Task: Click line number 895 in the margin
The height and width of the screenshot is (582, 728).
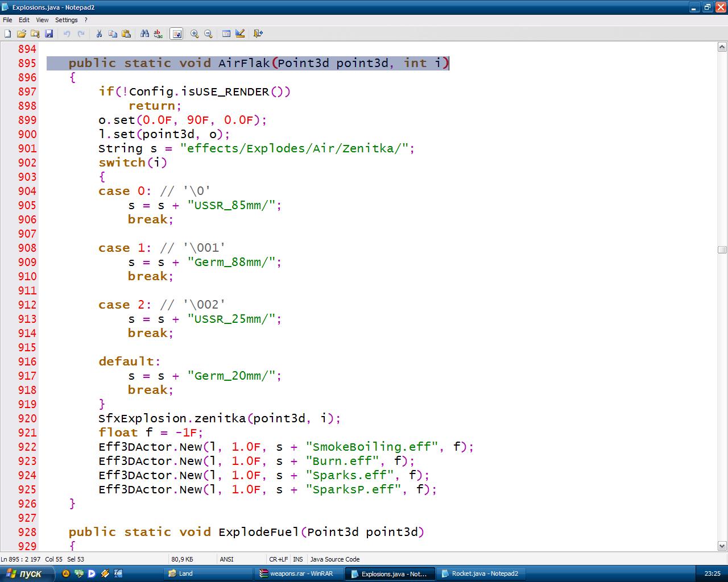Action: [27, 63]
